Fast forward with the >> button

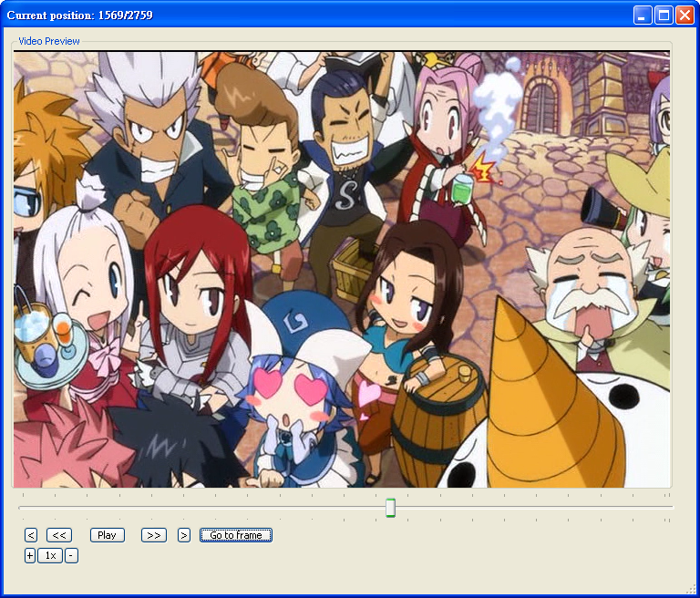point(153,535)
